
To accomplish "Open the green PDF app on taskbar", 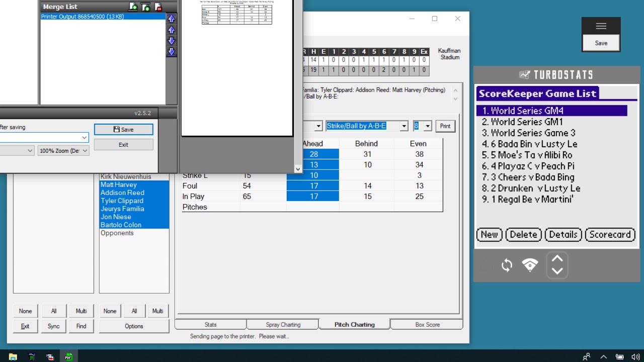I will (x=68, y=356).
